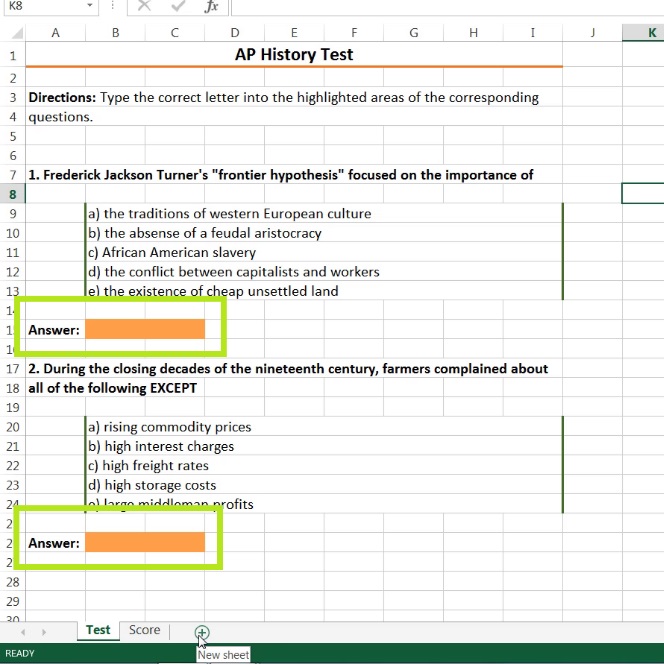
Task: Click the orange answer cell for question 1
Action: click(x=145, y=329)
